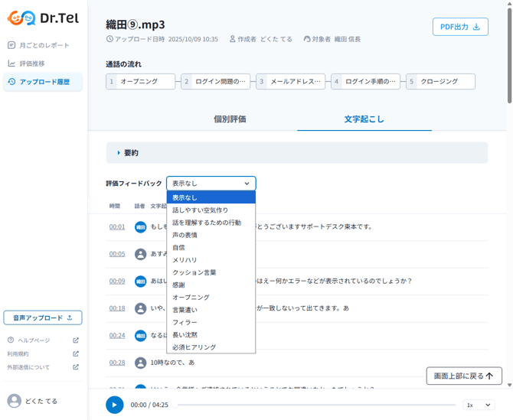Choose 話しやすい空気作り option
The image size is (513, 420).
211,210
